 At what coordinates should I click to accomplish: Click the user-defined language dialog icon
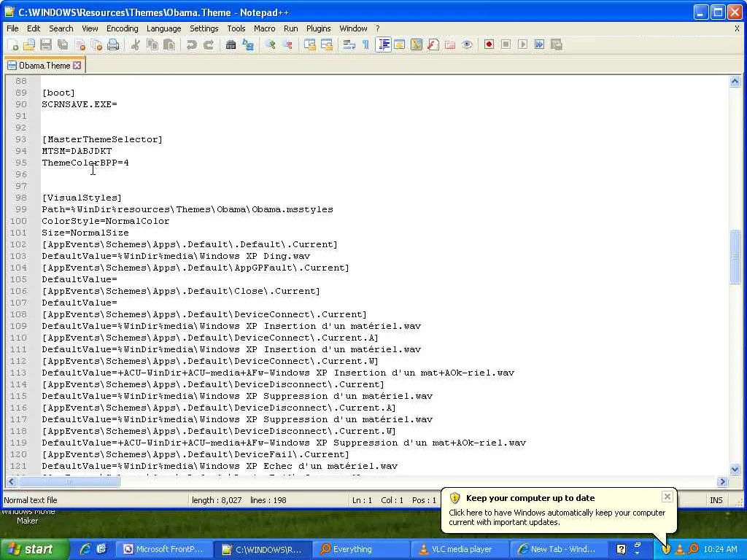coord(399,44)
